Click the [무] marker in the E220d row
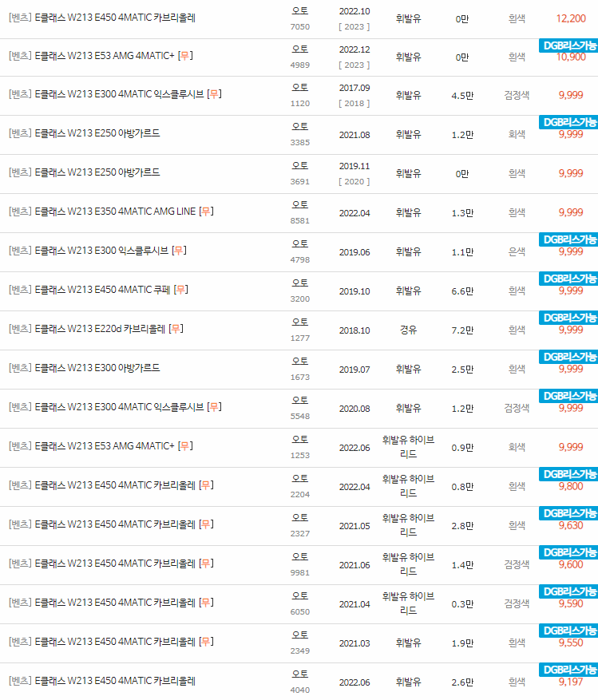The image size is (598, 700). pos(176,329)
